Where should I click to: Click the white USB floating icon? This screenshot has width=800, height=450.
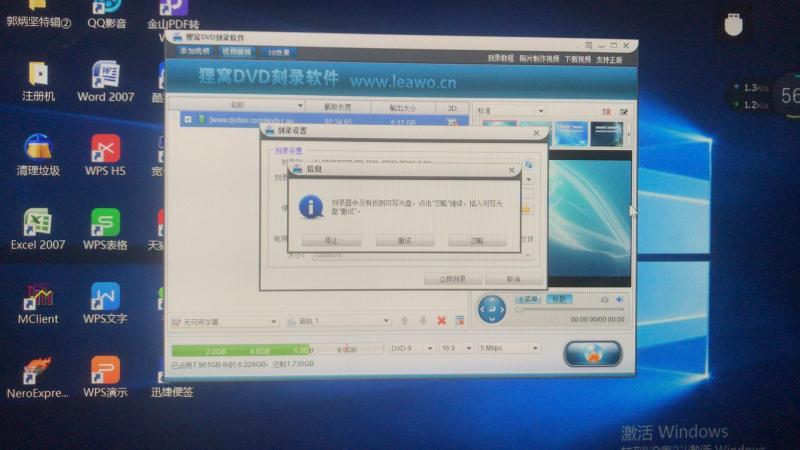(733, 23)
